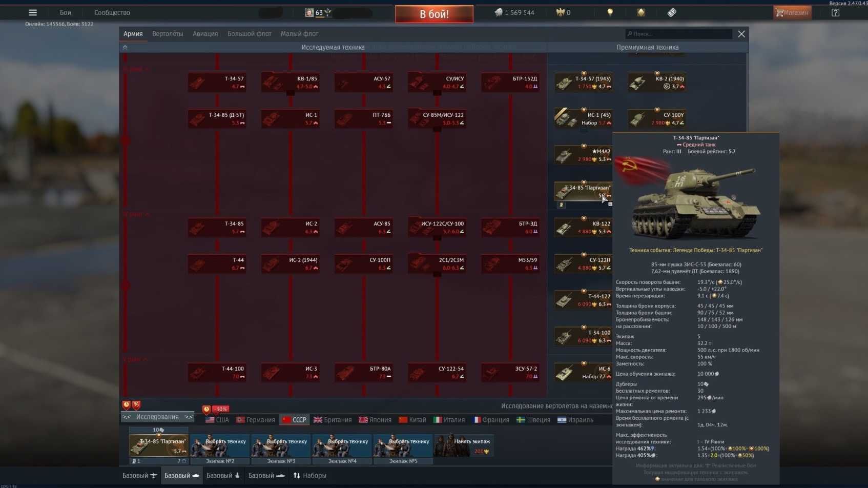
Task: Choose the Китай nation flag
Action: 412,420
